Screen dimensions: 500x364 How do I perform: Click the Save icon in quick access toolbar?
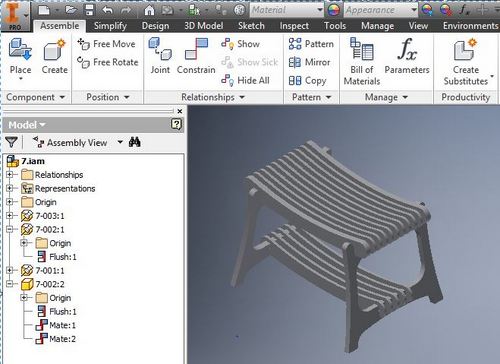tap(89, 10)
